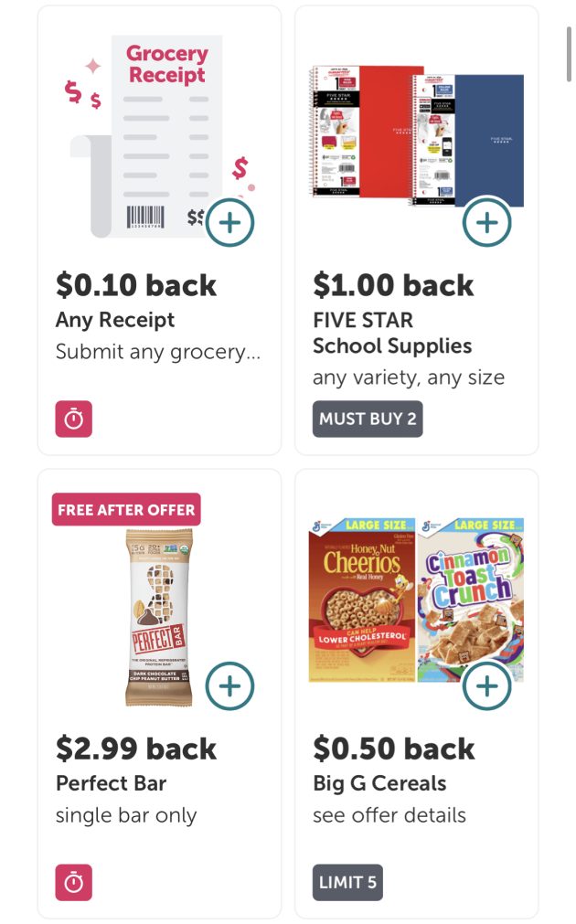Screen dimensions: 576x924
Task: Open the Honey Nut Cheerios box image
Action: pos(362,600)
